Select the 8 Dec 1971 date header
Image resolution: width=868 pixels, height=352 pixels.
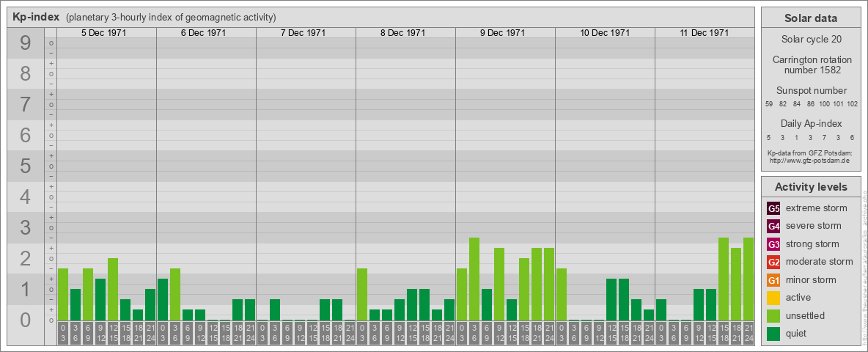click(402, 33)
